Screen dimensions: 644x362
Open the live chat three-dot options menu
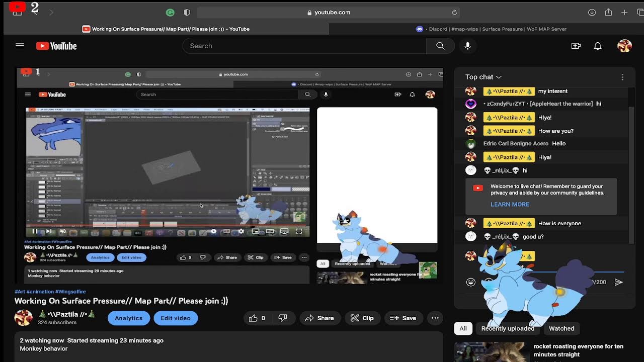(622, 77)
